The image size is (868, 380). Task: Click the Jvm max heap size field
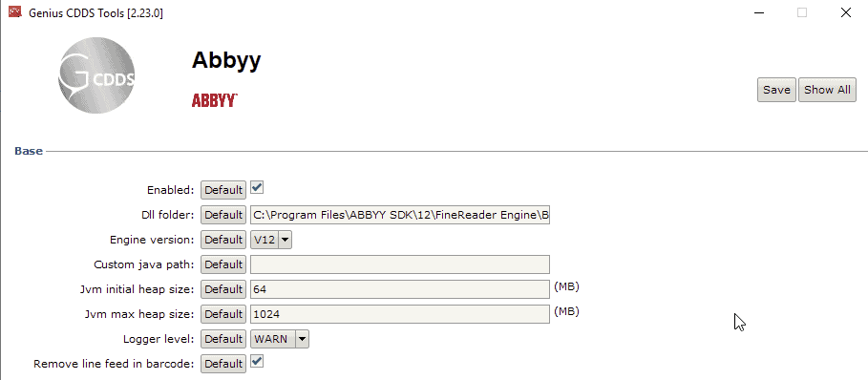coord(400,314)
